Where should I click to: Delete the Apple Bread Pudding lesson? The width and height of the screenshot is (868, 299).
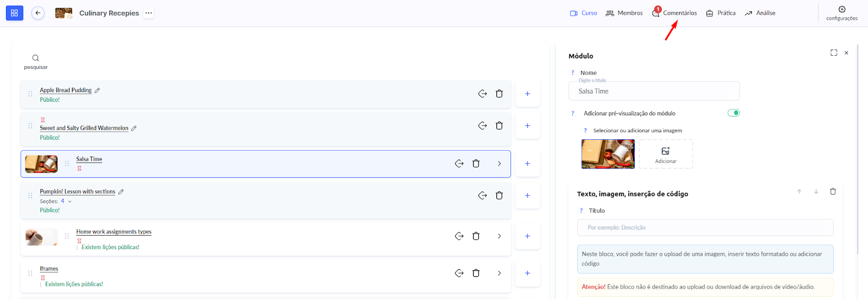pos(499,94)
